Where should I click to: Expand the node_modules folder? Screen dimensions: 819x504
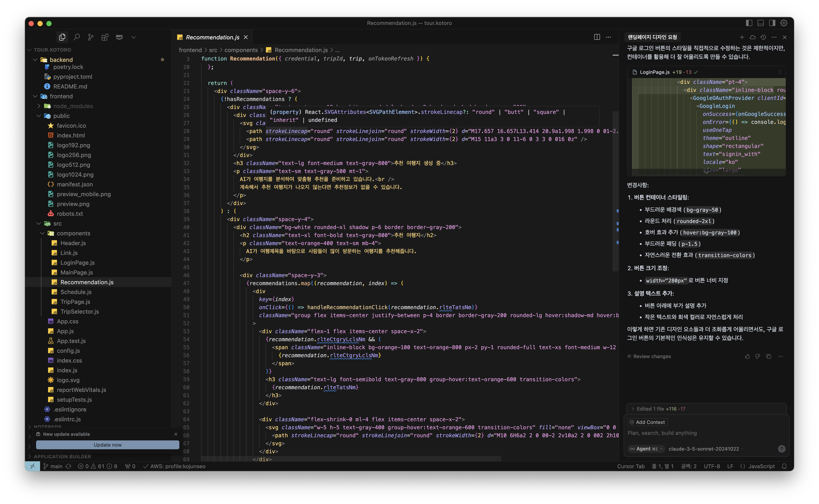pos(39,106)
